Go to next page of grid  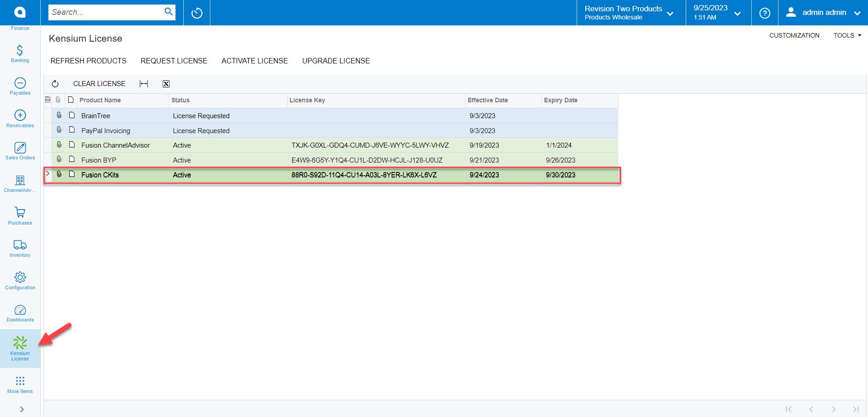(x=833, y=409)
